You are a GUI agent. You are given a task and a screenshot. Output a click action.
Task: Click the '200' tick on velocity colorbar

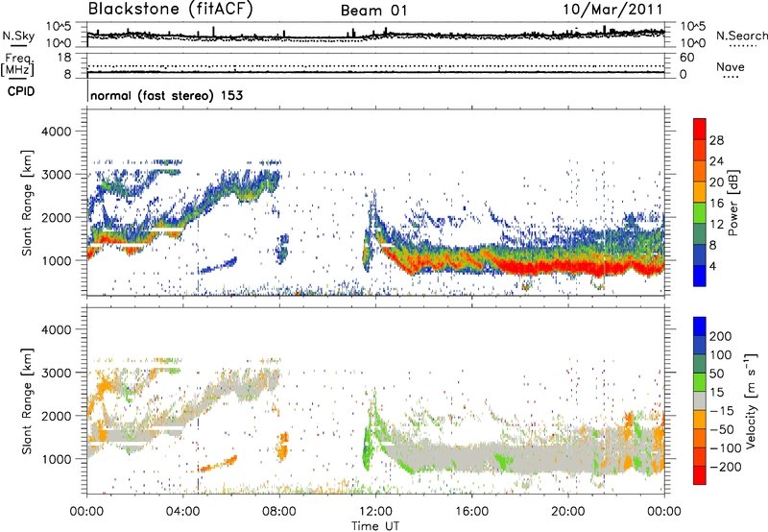(721, 336)
